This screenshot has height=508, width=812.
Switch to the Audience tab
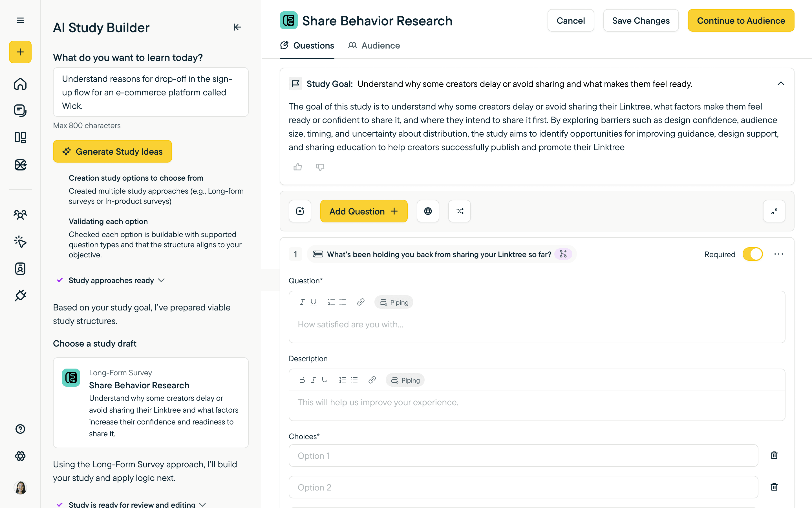click(374, 45)
